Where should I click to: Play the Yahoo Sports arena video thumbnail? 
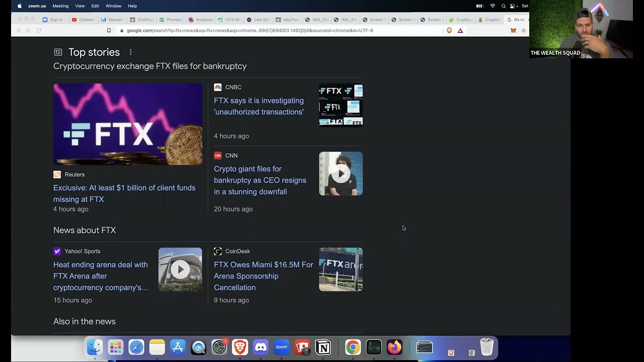[180, 269]
